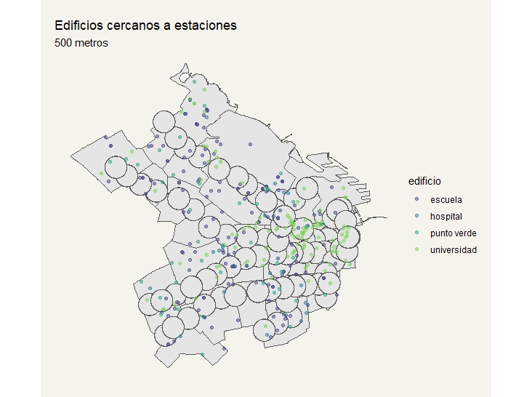
Task: Click the hospital legend dot
Action: (x=416, y=217)
